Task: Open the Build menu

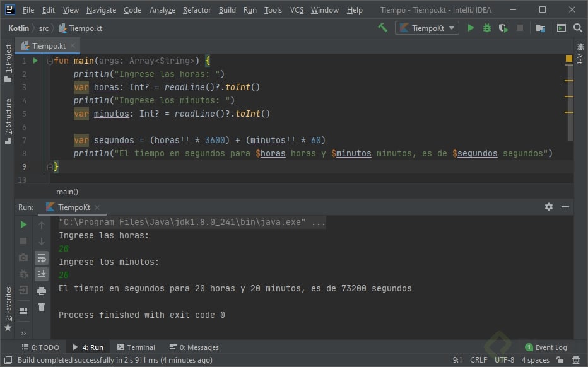Action: coord(227,10)
